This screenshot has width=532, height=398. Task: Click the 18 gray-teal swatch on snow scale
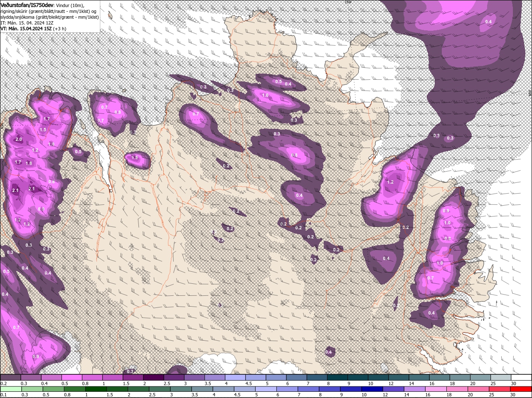coord(460,377)
